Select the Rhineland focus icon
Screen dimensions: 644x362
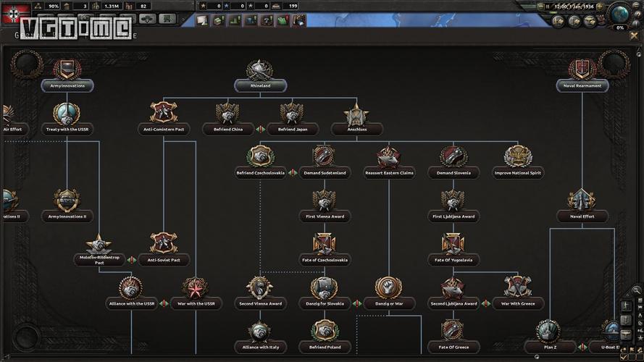click(x=260, y=71)
